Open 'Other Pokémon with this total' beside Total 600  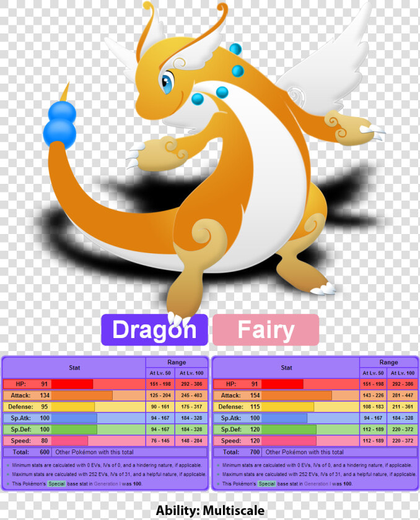click(x=94, y=452)
